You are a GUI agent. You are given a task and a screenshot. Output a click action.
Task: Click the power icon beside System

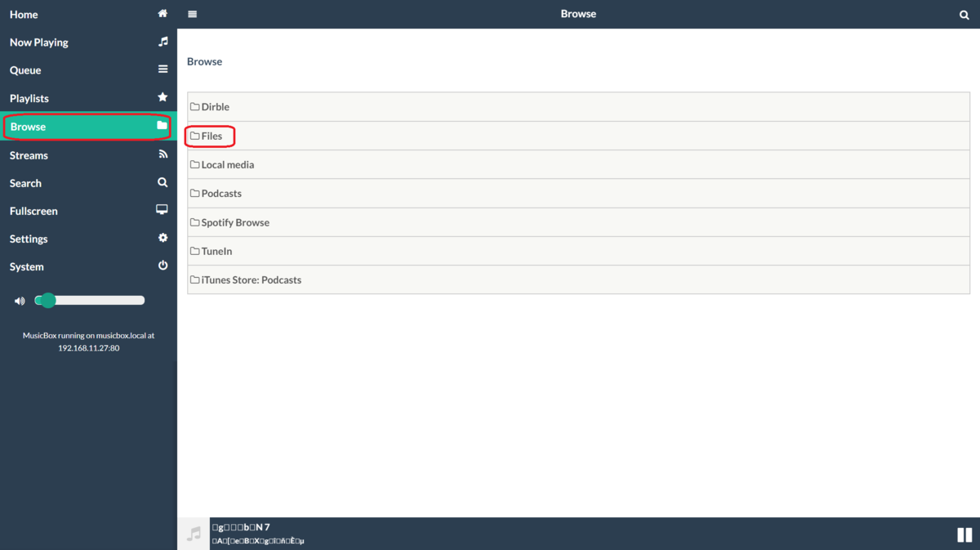163,266
